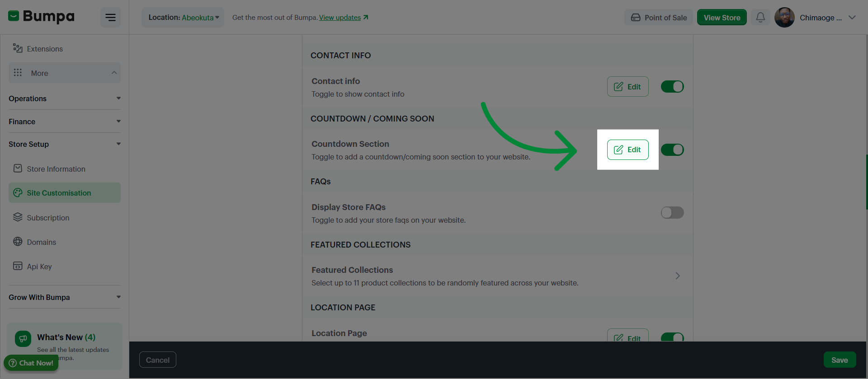
Task: Click the Edit button for Countdown Section
Action: coord(627,150)
